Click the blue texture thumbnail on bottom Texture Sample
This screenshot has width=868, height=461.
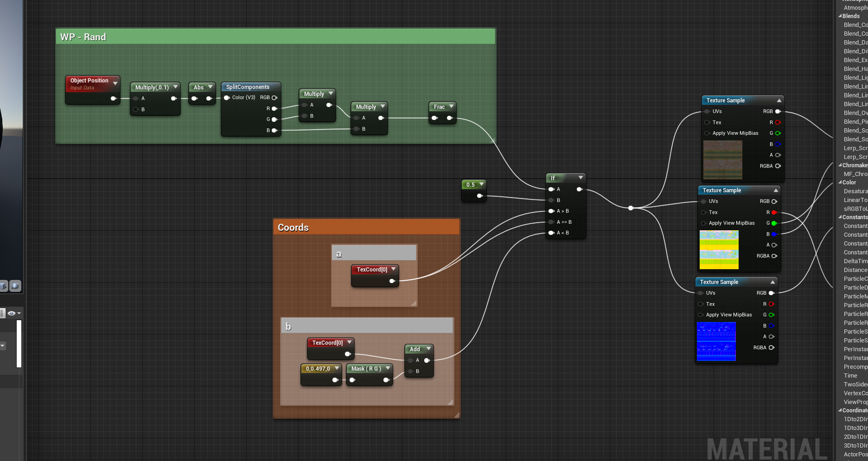tap(716, 341)
